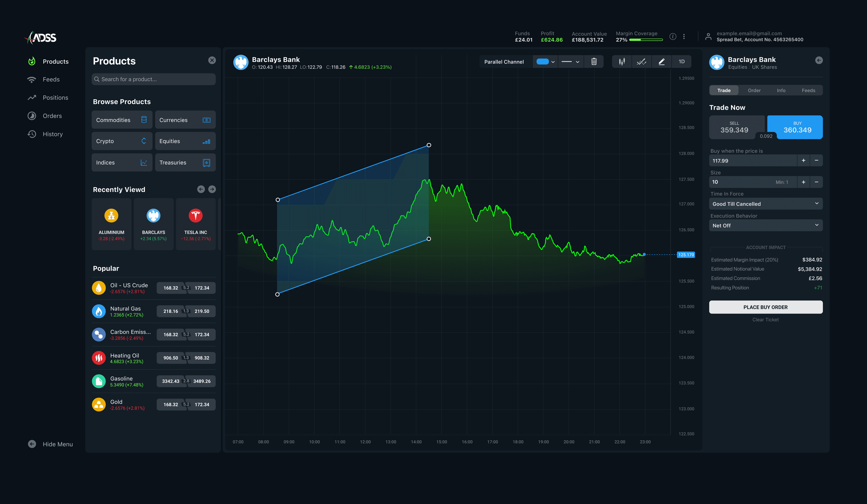Viewport: 867px width, 504px height.
Task: Open the indicators line tool icon
Action: 641,62
